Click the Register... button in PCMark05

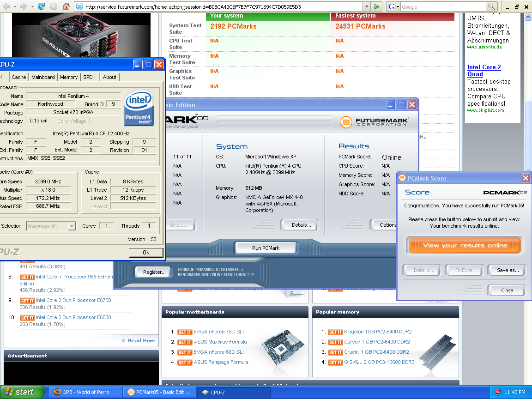(154, 272)
